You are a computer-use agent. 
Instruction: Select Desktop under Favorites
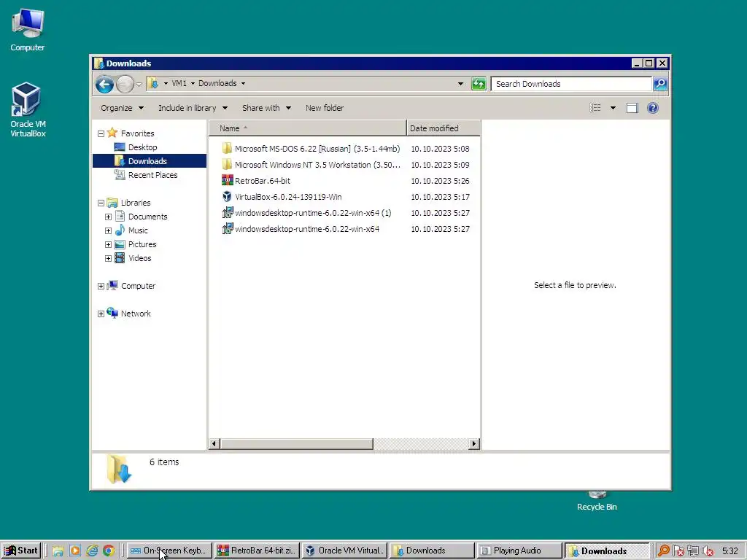142,147
